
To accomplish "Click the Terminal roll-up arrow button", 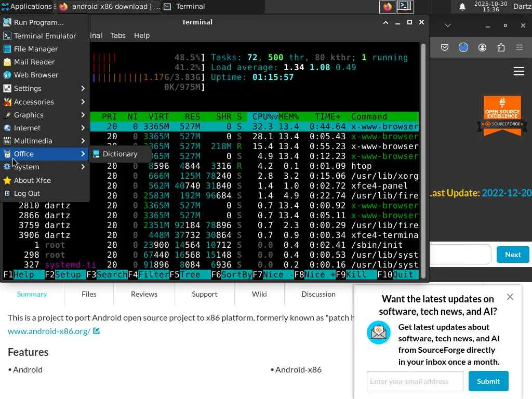I will click(x=385, y=22).
